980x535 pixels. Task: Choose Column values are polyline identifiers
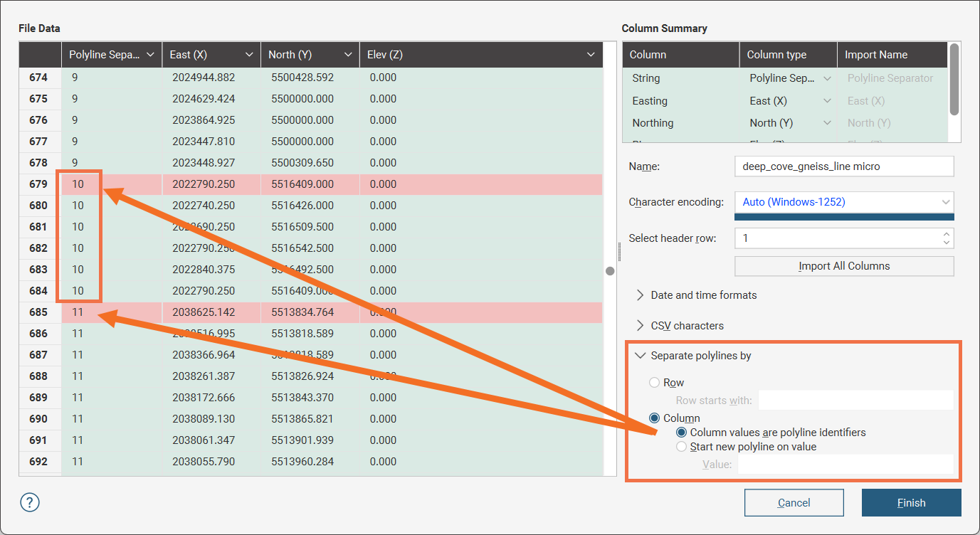682,433
